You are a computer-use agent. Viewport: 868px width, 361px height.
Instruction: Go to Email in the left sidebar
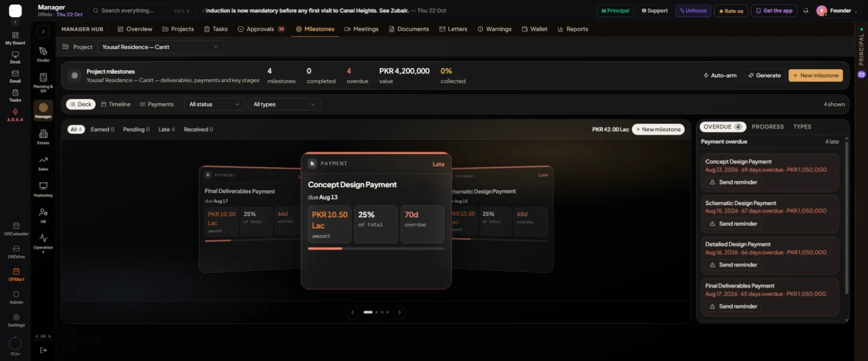pos(15,76)
